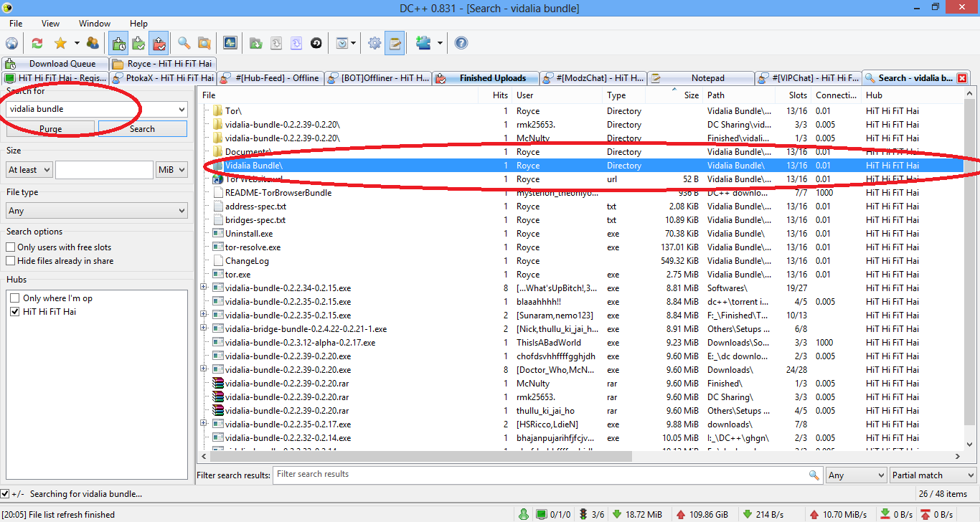This screenshot has width=980, height=522.
Task: Open the File menu
Action: coord(16,24)
